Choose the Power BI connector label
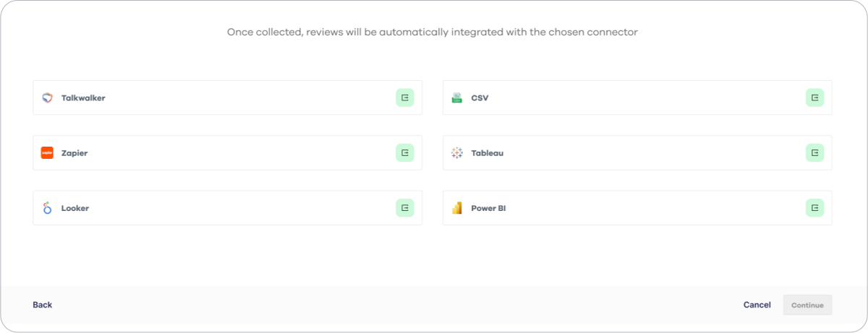 click(488, 208)
